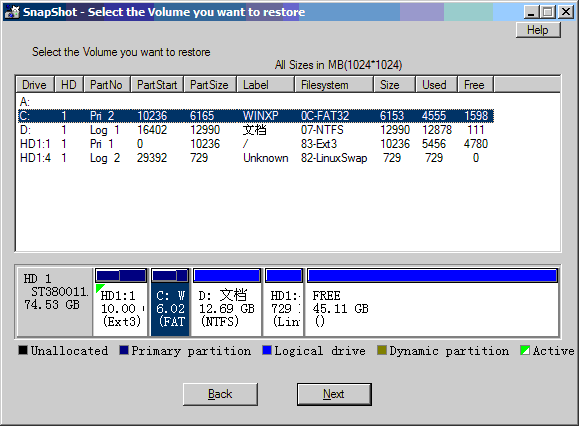Click the 0C-FAT32 filesystem cell
The height and width of the screenshot is (426, 579).
pos(325,116)
